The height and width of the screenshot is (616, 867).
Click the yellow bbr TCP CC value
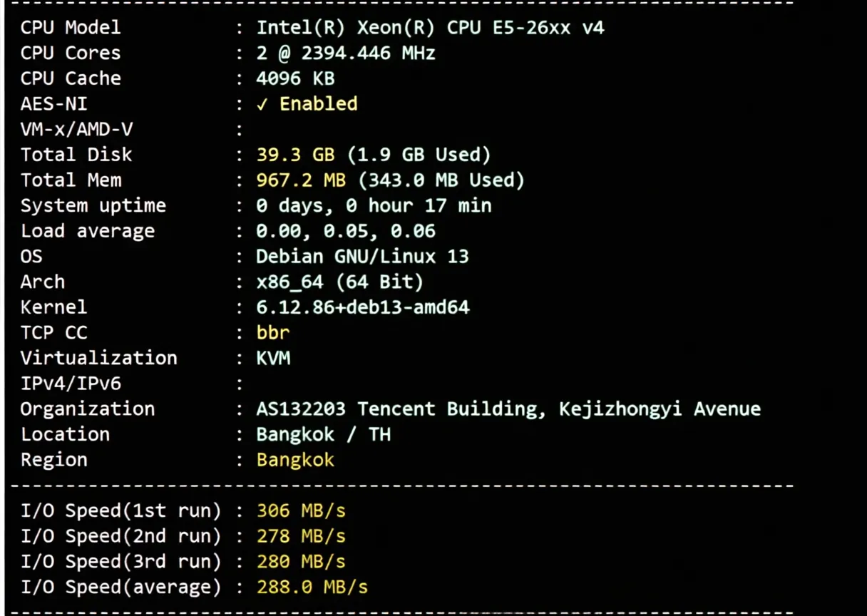273,333
